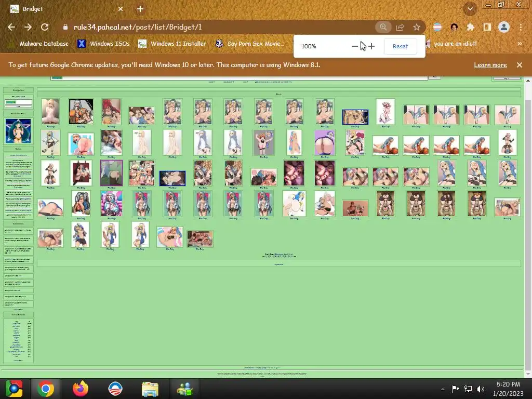Launch Firefox from the taskbar
Viewport: 532px width, 399px height.
click(81, 389)
